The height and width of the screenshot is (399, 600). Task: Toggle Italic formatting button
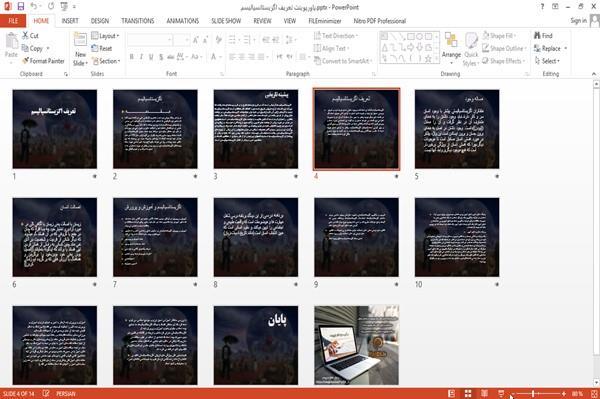[x=141, y=57]
